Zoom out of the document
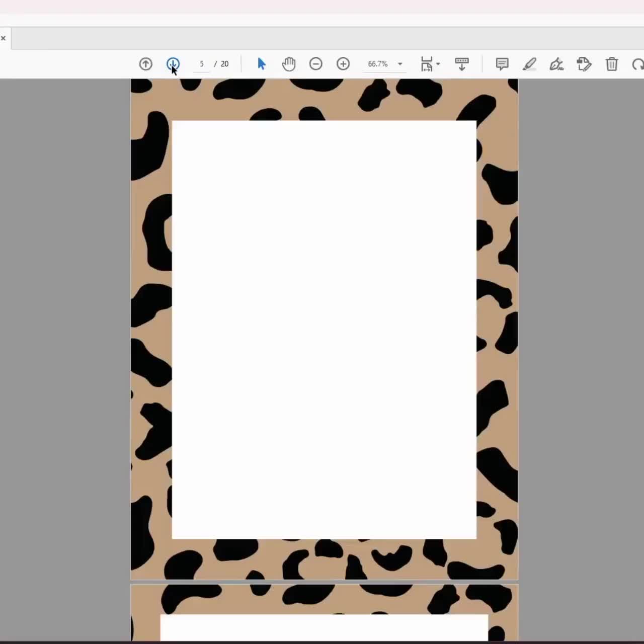This screenshot has height=644, width=644. point(316,64)
